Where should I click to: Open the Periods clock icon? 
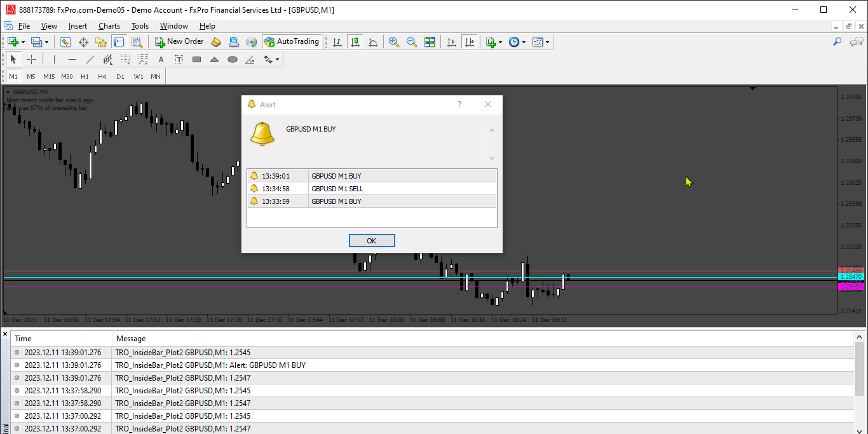click(514, 42)
